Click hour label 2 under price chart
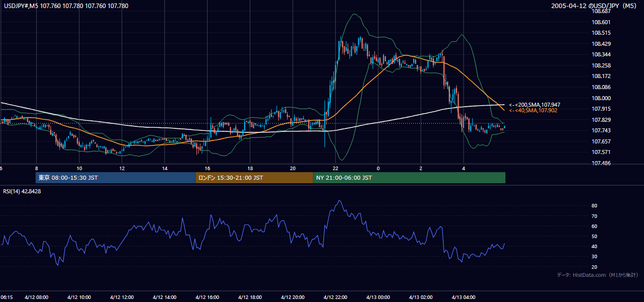Screen dimensions: 644x302 pyautogui.click(x=421, y=168)
